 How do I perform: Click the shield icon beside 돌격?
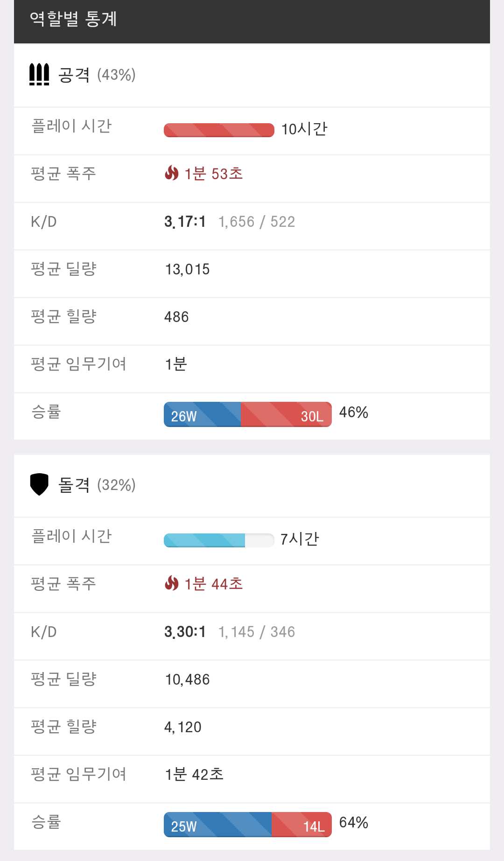pos(39,484)
